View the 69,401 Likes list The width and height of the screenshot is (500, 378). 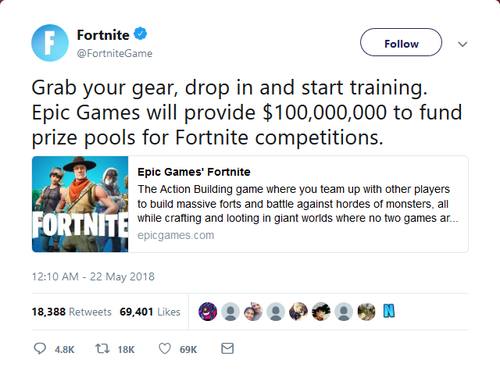(150, 312)
